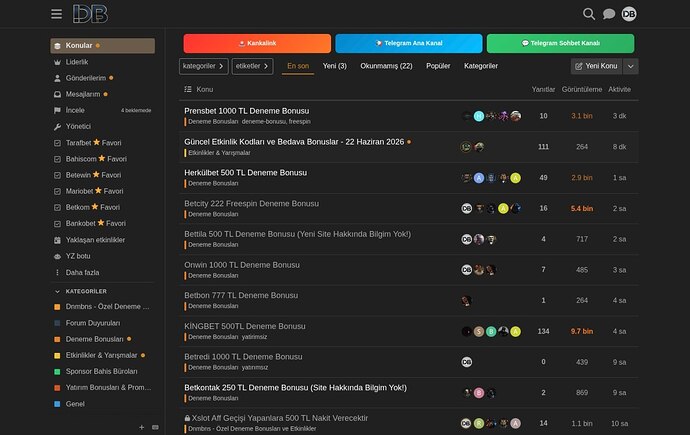The image size is (690, 435).
Task: Switch to the Yeni (3) tab
Action: (334, 66)
